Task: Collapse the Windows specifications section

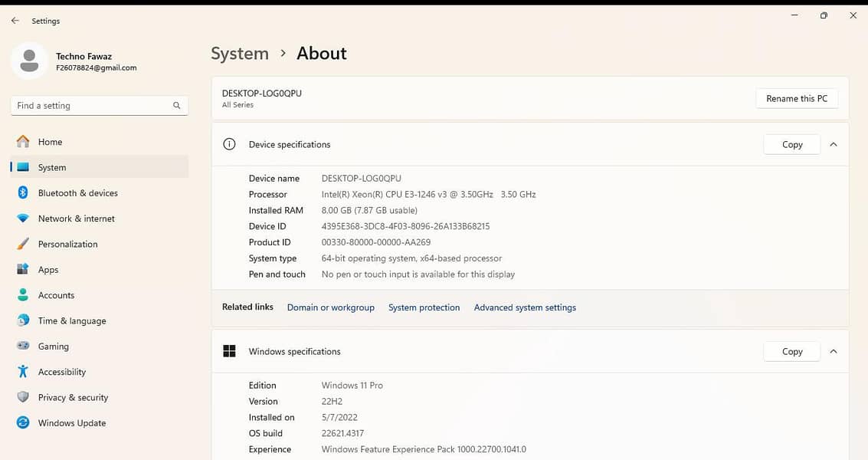Action: pyautogui.click(x=833, y=351)
